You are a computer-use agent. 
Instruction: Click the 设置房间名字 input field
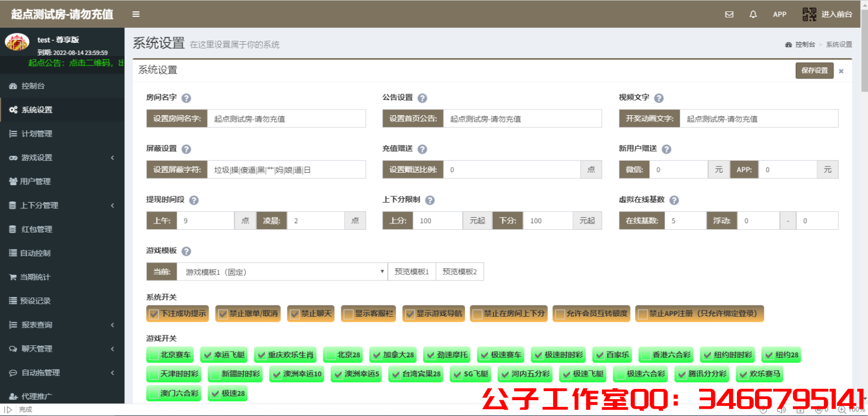[287, 119]
